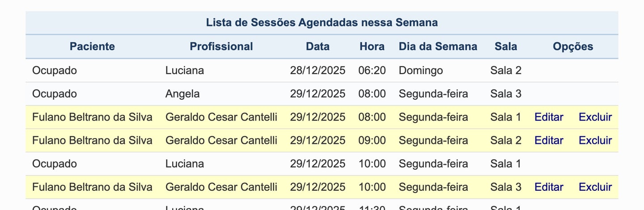Viewport: 644px width, 210px height.
Task: Click the Opções column header
Action: coord(573,46)
